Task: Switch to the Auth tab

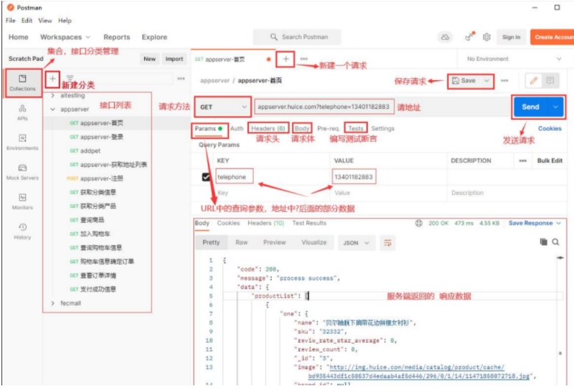Action: (x=237, y=129)
